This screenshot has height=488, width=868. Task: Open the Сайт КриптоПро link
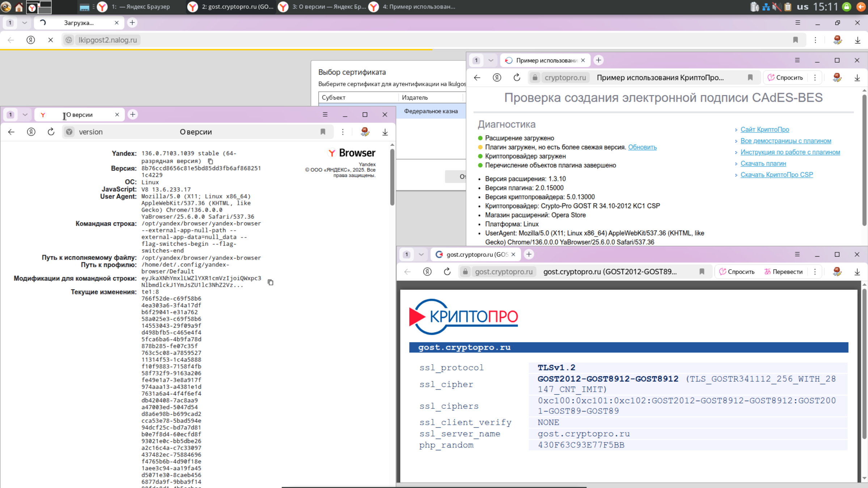[765, 129]
